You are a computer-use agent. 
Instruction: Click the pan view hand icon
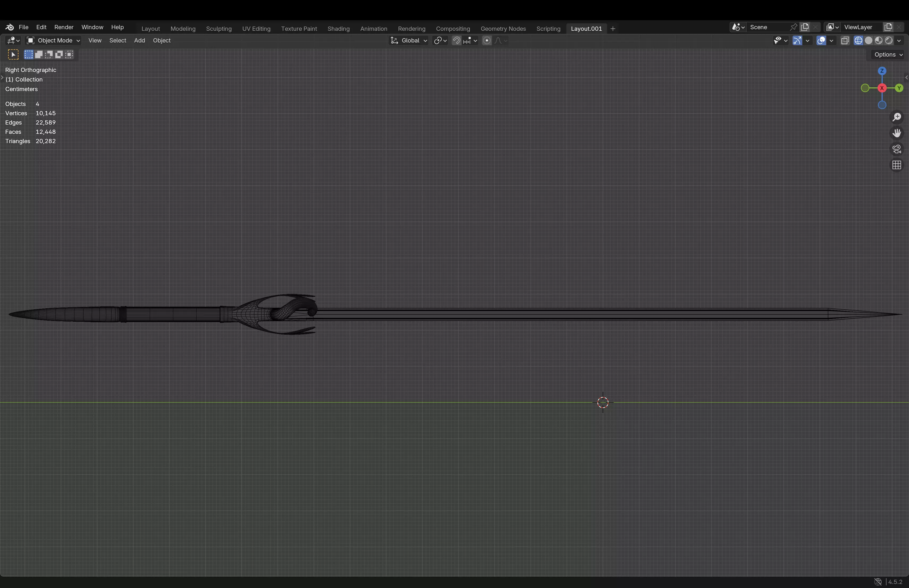tap(897, 133)
